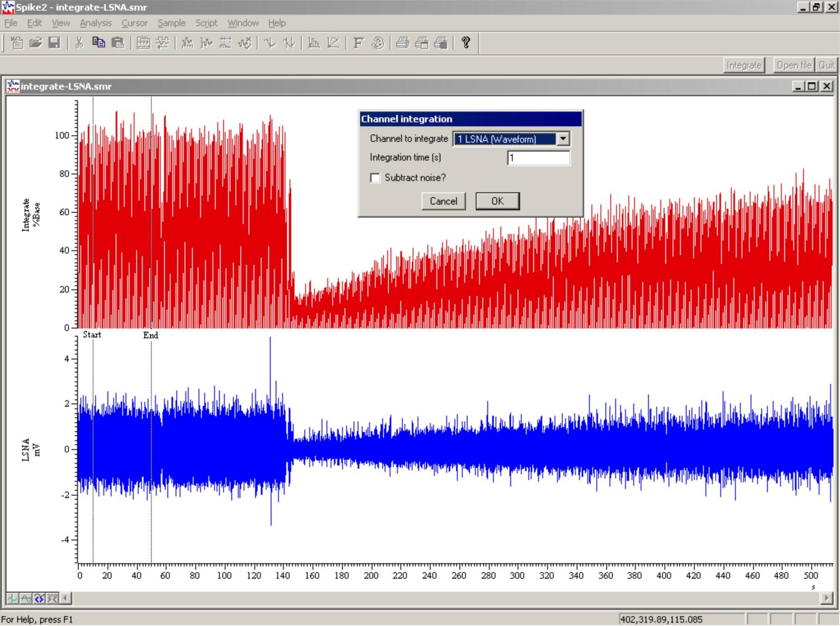
Task: Click the Open file script button
Action: point(794,65)
